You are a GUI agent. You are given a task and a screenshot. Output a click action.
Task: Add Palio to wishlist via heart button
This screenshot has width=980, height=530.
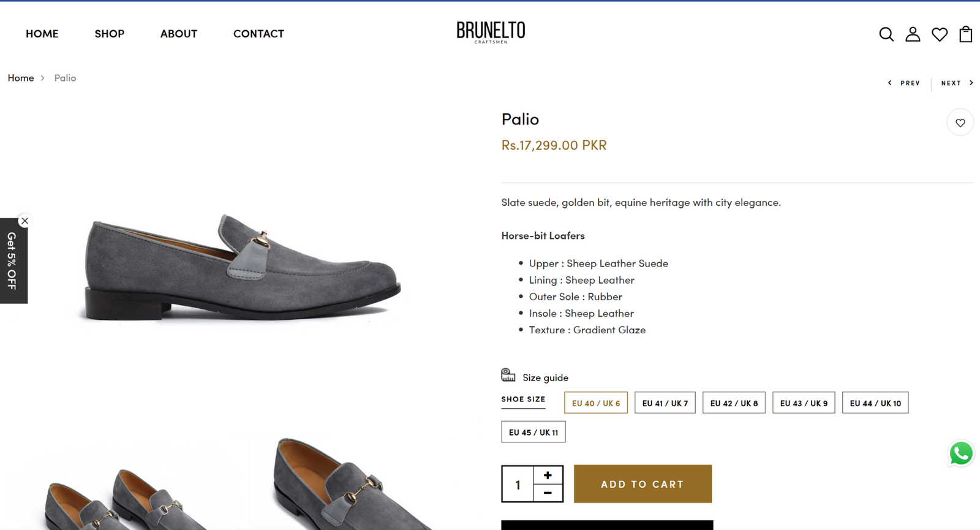[960, 123]
